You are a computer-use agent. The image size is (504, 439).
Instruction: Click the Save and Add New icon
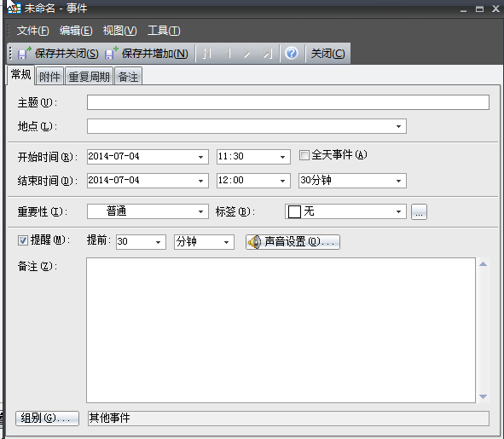pyautogui.click(x=112, y=53)
